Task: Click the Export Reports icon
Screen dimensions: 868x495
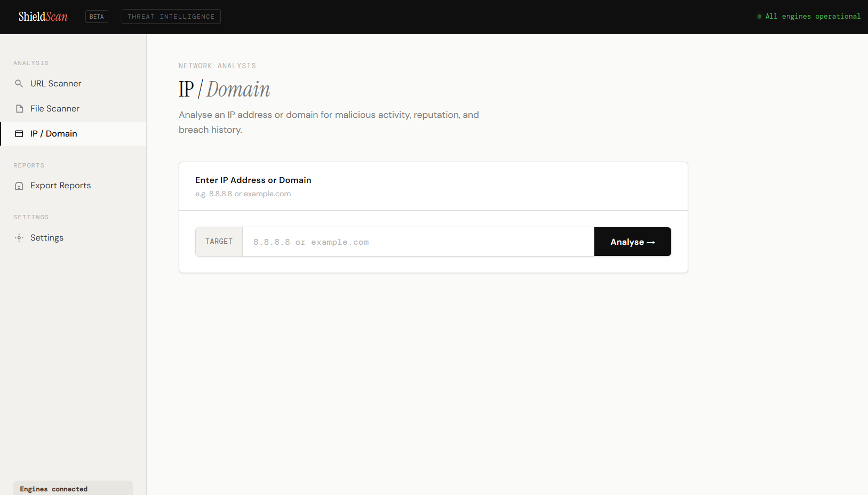Action: (19, 186)
